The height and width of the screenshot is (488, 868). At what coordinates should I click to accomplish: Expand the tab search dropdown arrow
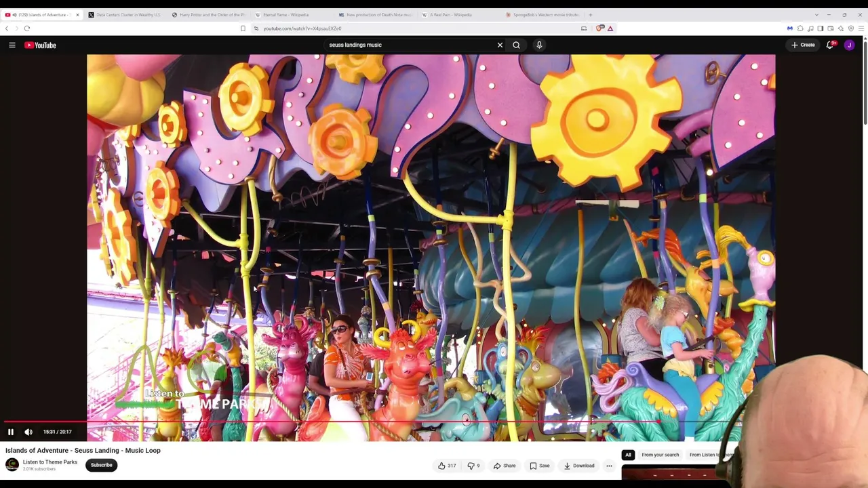tap(816, 15)
